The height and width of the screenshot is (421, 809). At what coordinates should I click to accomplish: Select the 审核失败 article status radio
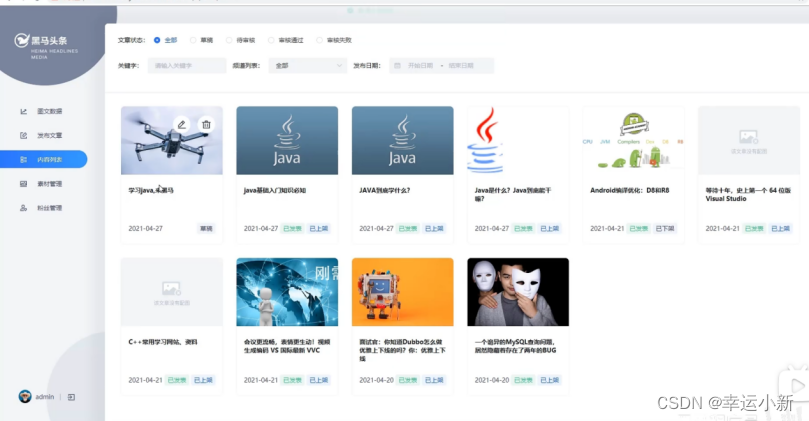pyautogui.click(x=319, y=40)
